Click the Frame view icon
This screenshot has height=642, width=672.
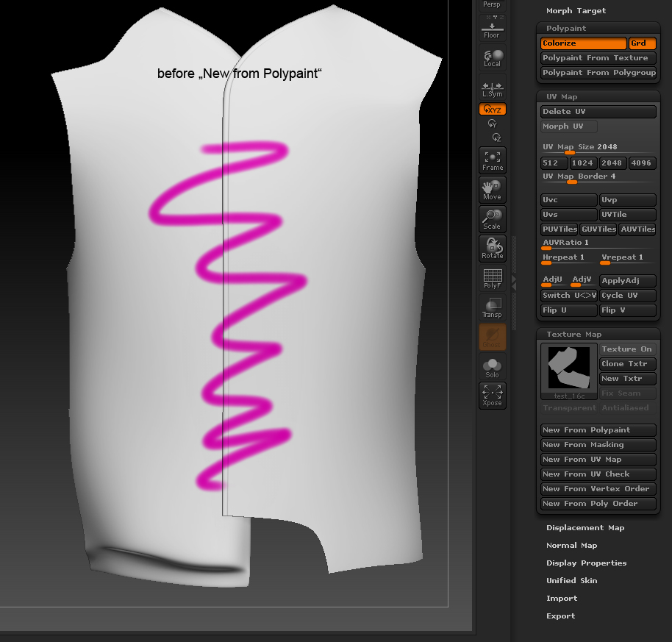pyautogui.click(x=492, y=161)
